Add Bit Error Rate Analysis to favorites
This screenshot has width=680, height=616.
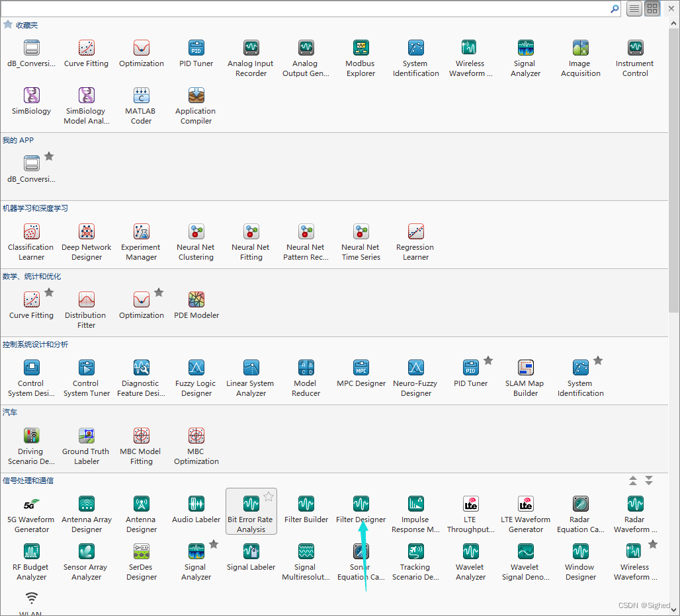click(x=269, y=496)
